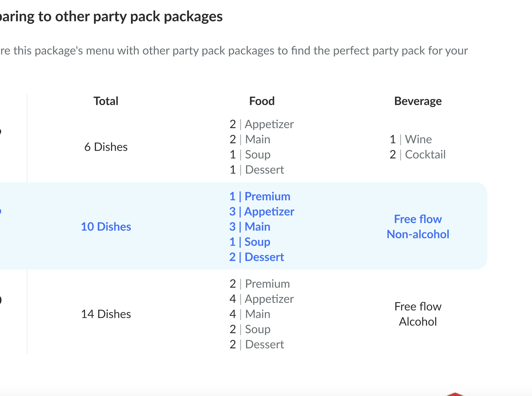Click the Beverage column header
This screenshot has width=532, height=396.
[418, 101]
